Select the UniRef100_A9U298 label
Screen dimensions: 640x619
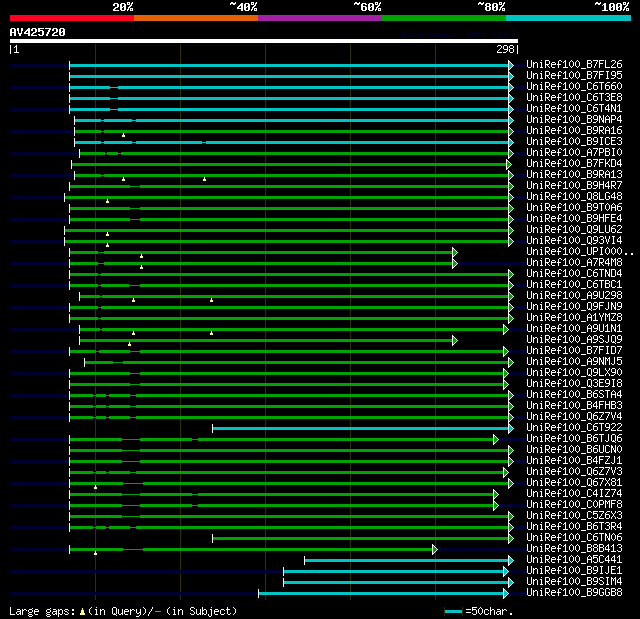tap(574, 296)
